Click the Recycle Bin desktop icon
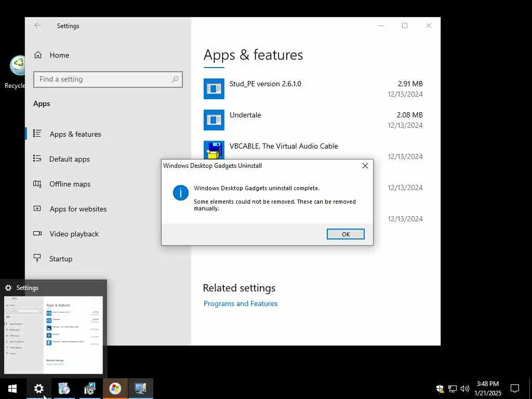This screenshot has height=399, width=532. click(x=15, y=72)
